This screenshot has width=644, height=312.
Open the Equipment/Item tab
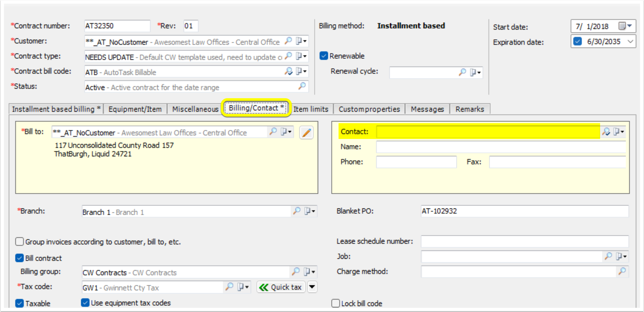tap(135, 109)
